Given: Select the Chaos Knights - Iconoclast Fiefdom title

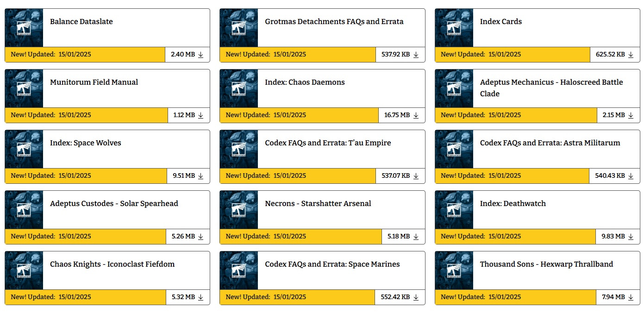Looking at the screenshot, I should pos(113,264).
